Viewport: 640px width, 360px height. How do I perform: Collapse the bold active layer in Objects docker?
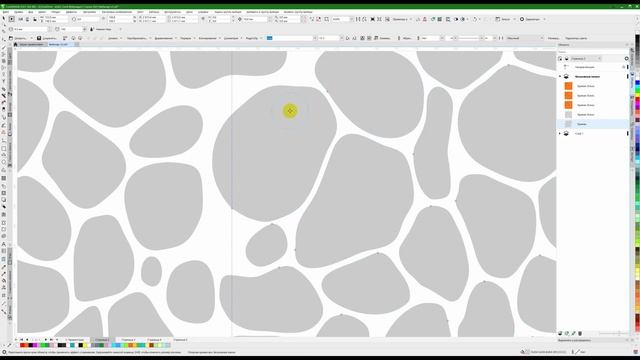(x=560, y=76)
